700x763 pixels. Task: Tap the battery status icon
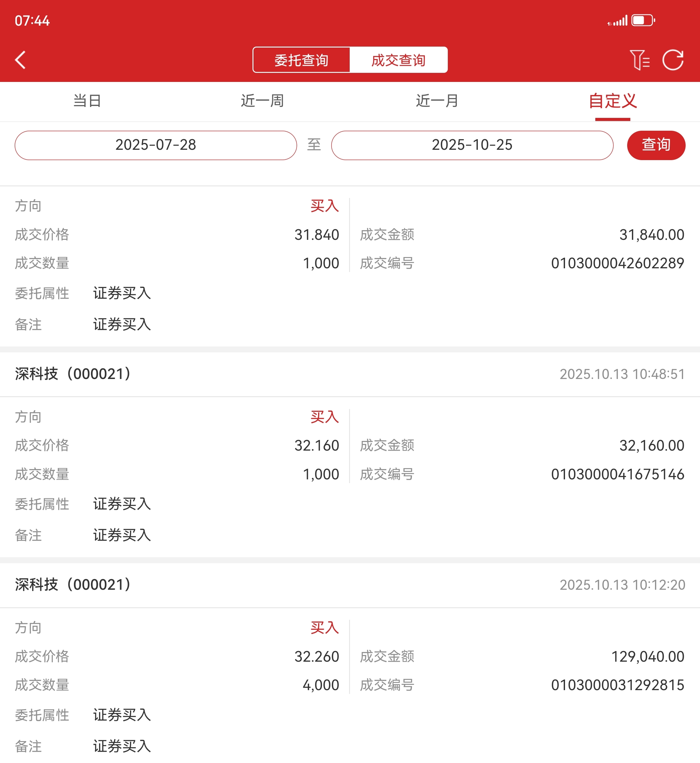(643, 20)
